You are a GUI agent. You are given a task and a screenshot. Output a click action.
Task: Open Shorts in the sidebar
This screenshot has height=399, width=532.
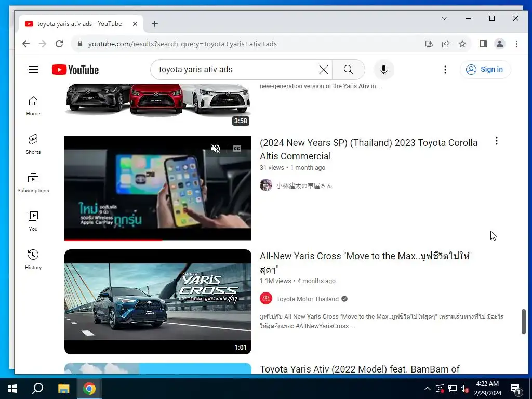click(x=33, y=144)
